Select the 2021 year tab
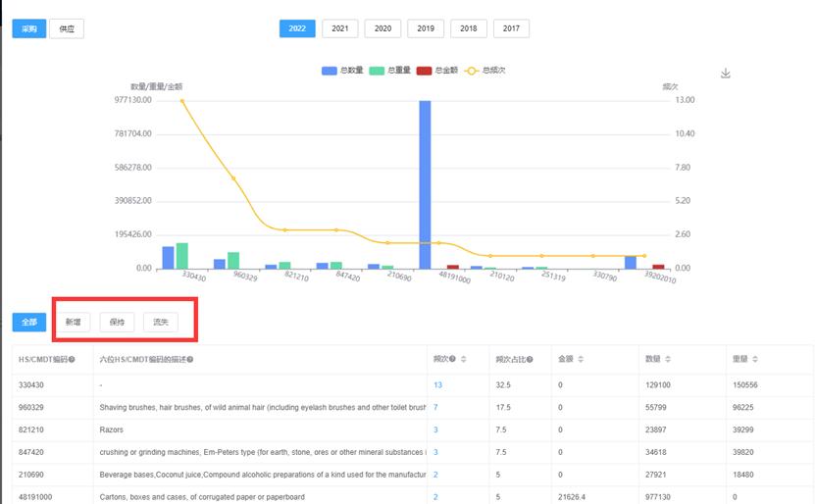 [339, 28]
